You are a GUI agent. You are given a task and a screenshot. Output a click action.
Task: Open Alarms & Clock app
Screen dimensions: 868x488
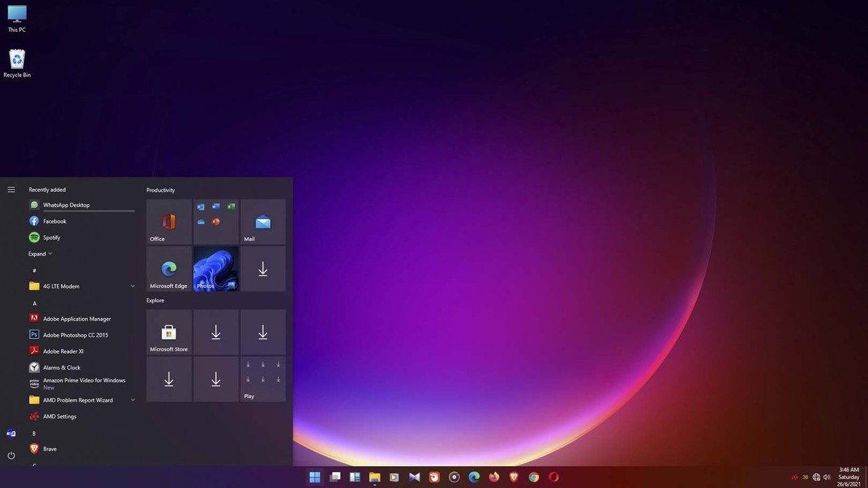(81, 367)
